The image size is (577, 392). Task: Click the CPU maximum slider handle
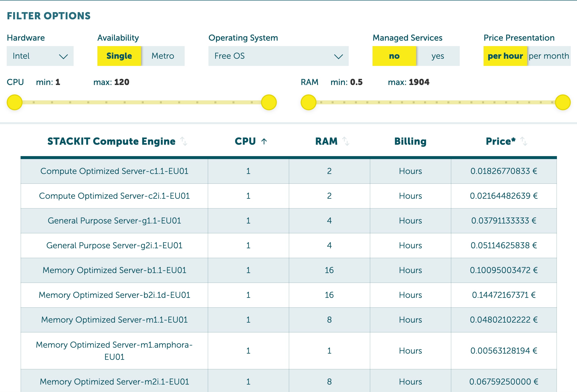(269, 102)
